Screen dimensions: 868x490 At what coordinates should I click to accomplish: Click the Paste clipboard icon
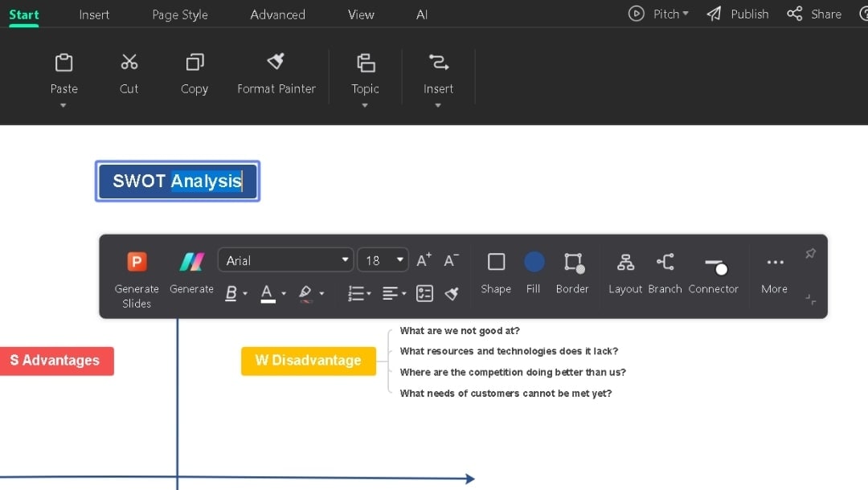pyautogui.click(x=63, y=63)
